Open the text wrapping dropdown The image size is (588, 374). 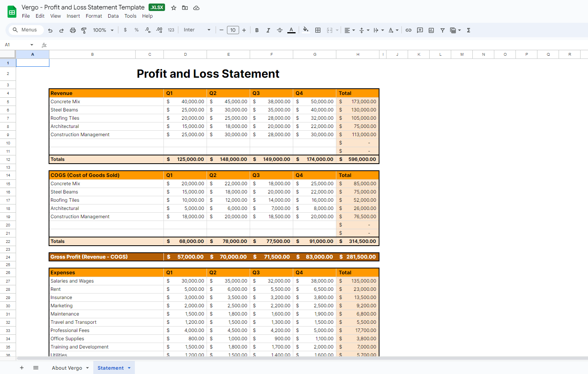[379, 30]
